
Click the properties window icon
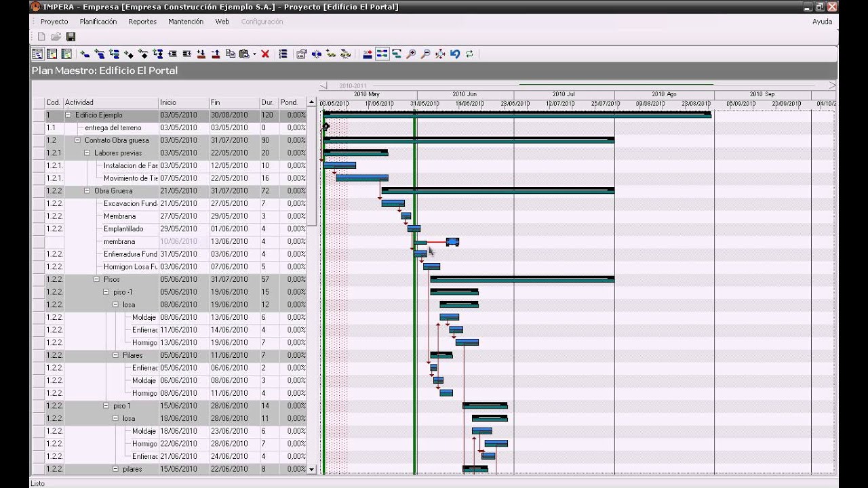(x=302, y=54)
